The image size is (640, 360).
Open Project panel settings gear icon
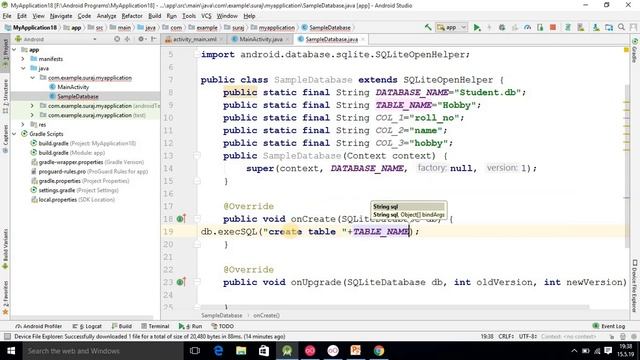[141, 39]
